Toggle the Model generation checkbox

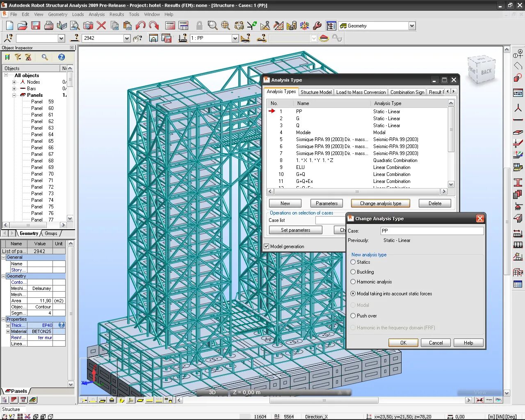tap(267, 247)
